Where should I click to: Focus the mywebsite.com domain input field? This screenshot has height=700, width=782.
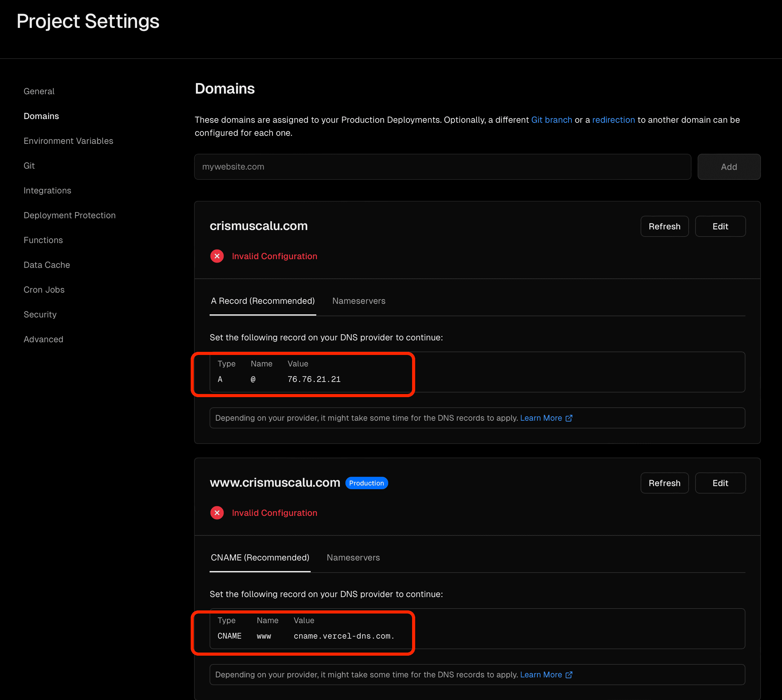click(x=442, y=167)
